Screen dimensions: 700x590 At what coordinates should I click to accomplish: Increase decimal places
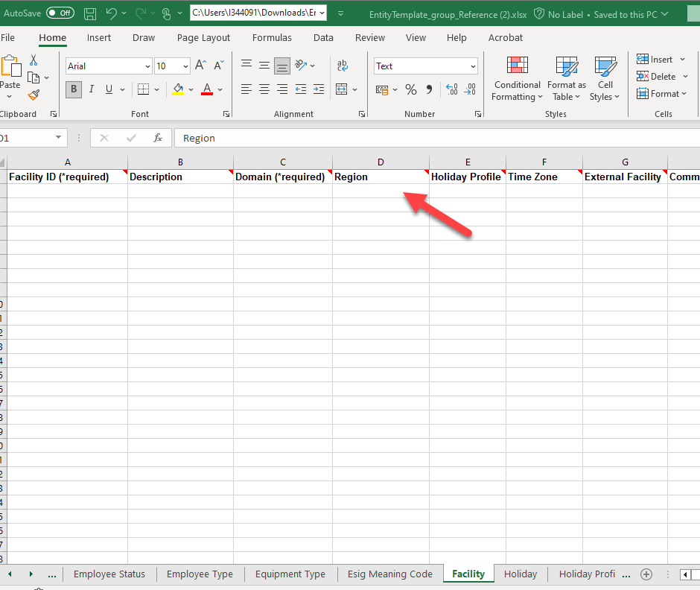[x=452, y=89]
